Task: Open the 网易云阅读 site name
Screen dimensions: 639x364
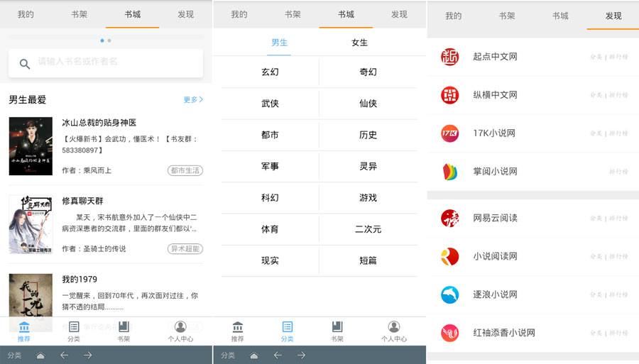Action: click(x=495, y=219)
